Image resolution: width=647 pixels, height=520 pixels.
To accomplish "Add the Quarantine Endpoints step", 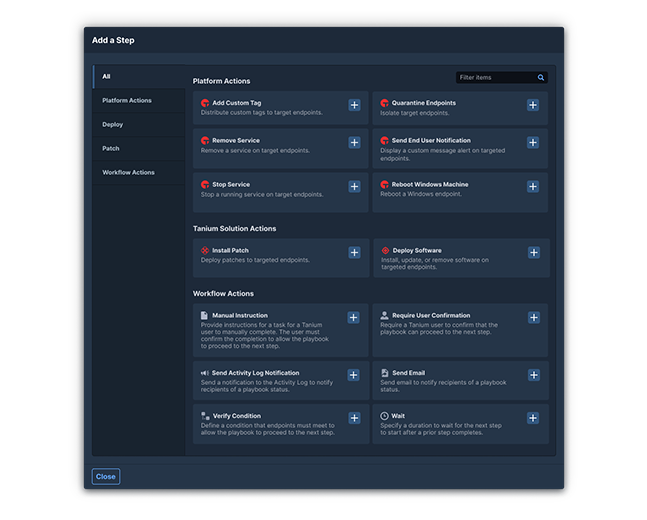I will click(533, 105).
